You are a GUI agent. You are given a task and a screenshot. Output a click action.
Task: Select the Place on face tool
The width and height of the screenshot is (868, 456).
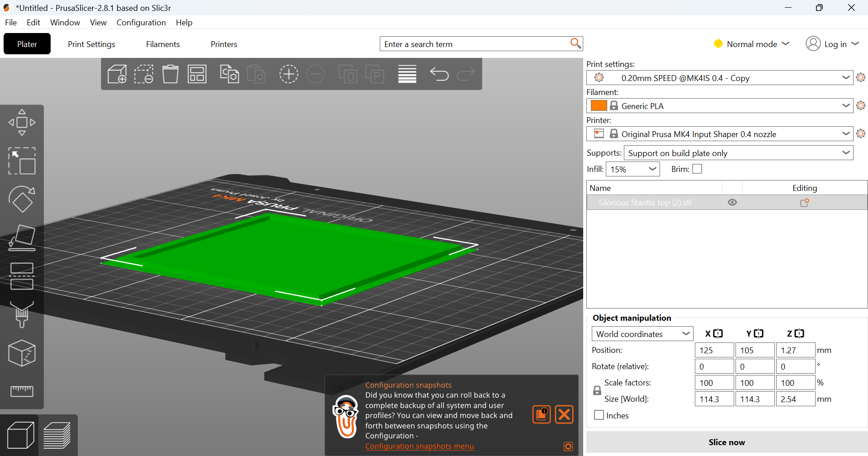coord(22,238)
